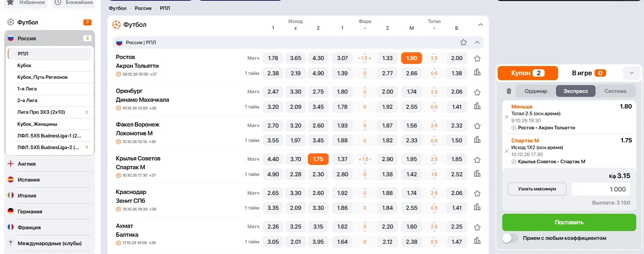The height and width of the screenshot is (254, 644).
Task: Open statistics for Ахмат vs Балтика
Action: pos(477,241)
